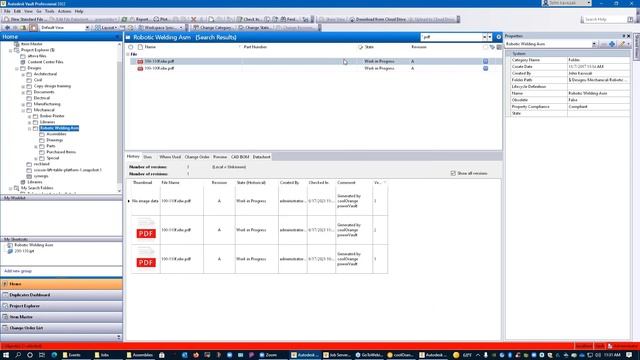Click the Search Help input box

(605, 19)
